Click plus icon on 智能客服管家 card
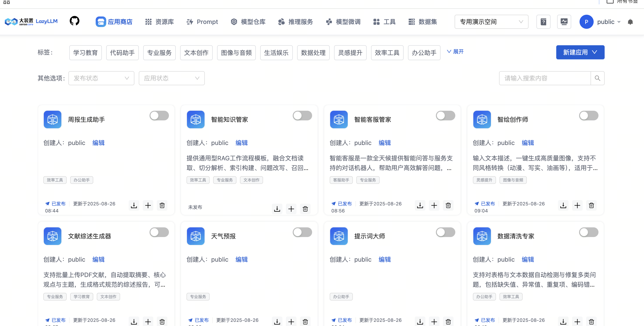This screenshot has height=326, width=644. point(434,205)
